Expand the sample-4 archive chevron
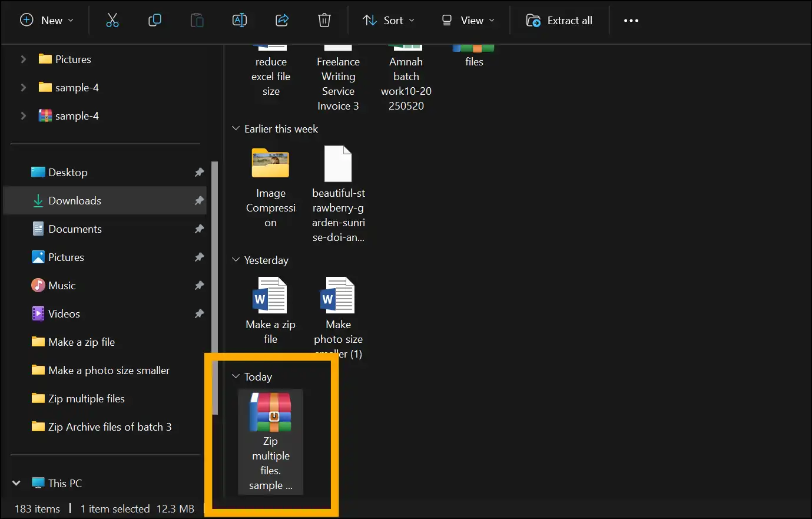This screenshot has height=519, width=812. 23,115
